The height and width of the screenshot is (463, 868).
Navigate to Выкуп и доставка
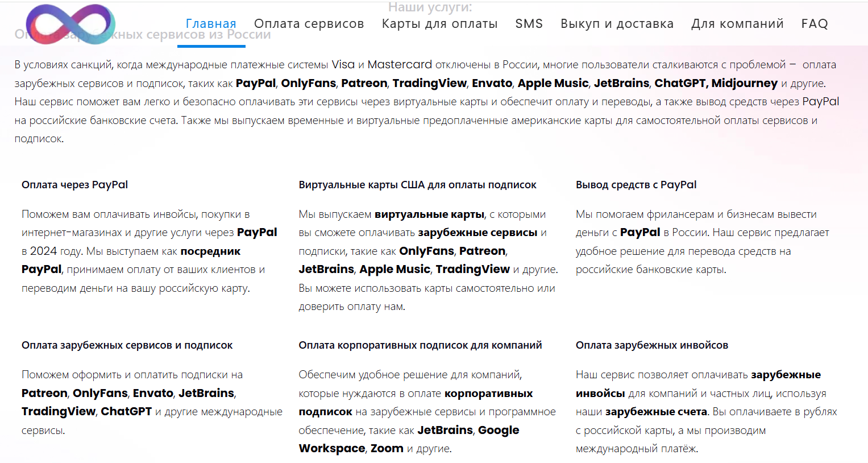[617, 24]
